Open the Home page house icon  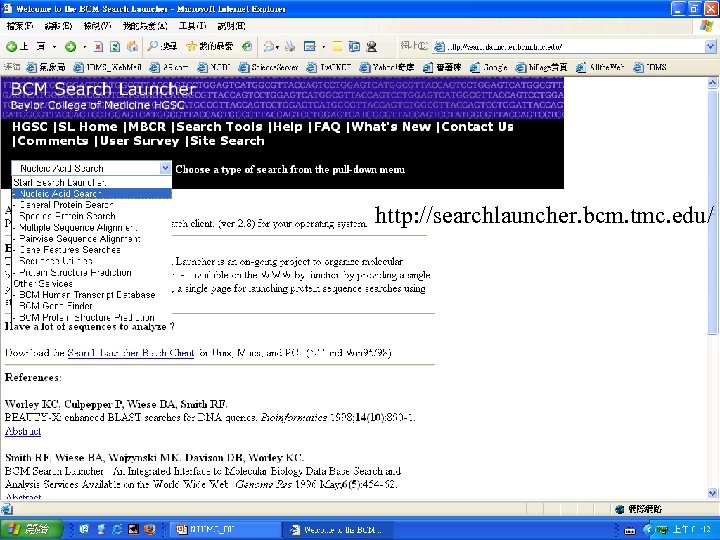132,46
